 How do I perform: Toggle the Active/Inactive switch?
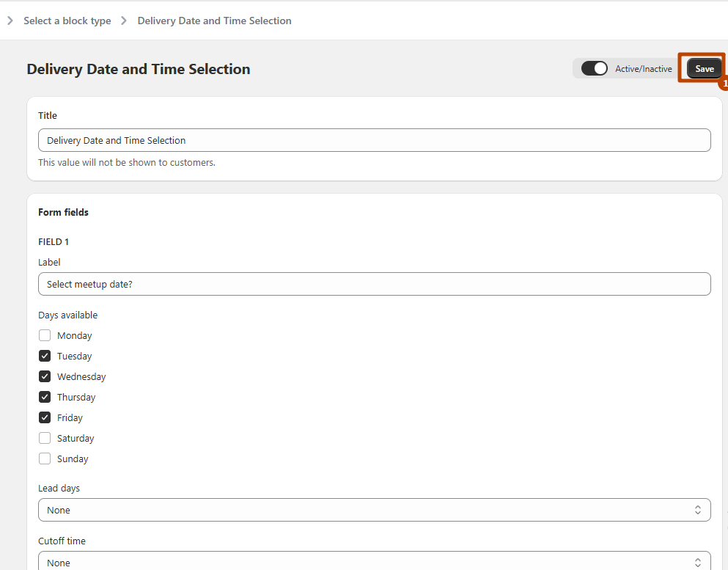pos(595,68)
